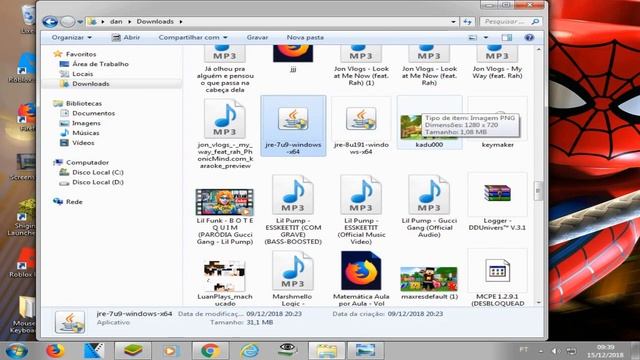Select Lil Pump ESSKEETIT (Official Music Video) MP3
640x360 pixels.
tap(361, 210)
